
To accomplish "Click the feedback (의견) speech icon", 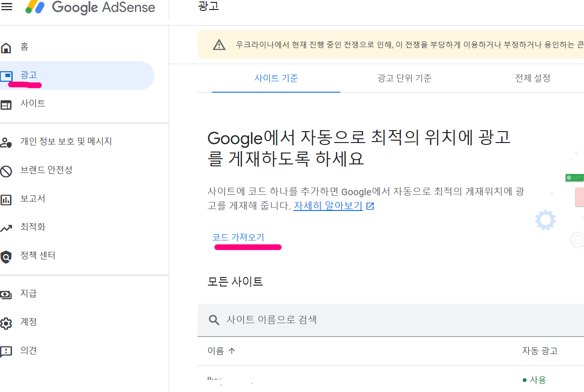I will click(x=6, y=352).
